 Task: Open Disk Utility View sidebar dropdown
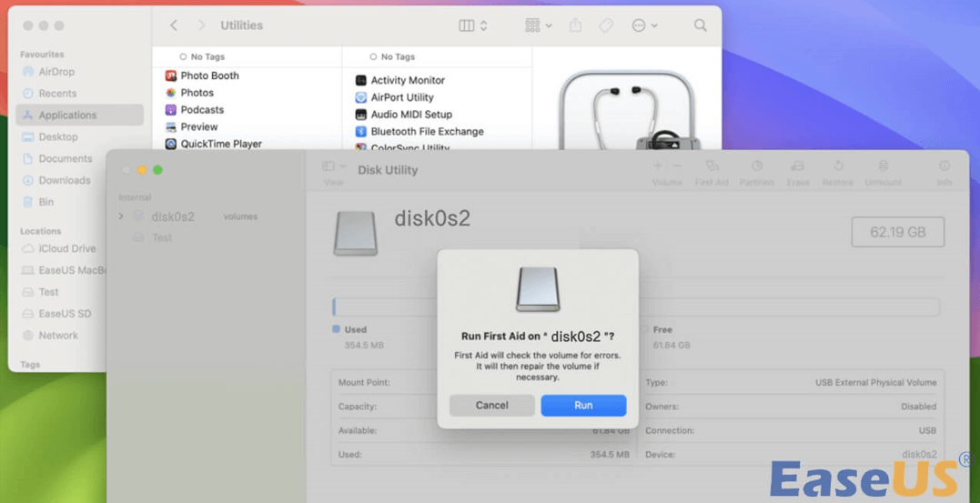click(334, 167)
